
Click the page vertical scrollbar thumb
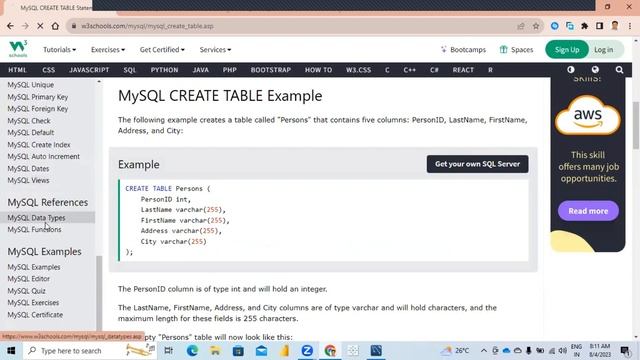636,125
